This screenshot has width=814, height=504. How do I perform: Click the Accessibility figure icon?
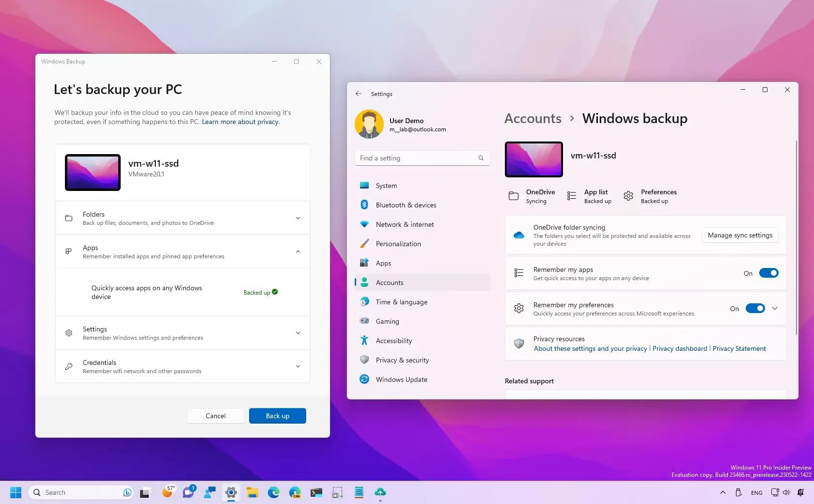(364, 341)
